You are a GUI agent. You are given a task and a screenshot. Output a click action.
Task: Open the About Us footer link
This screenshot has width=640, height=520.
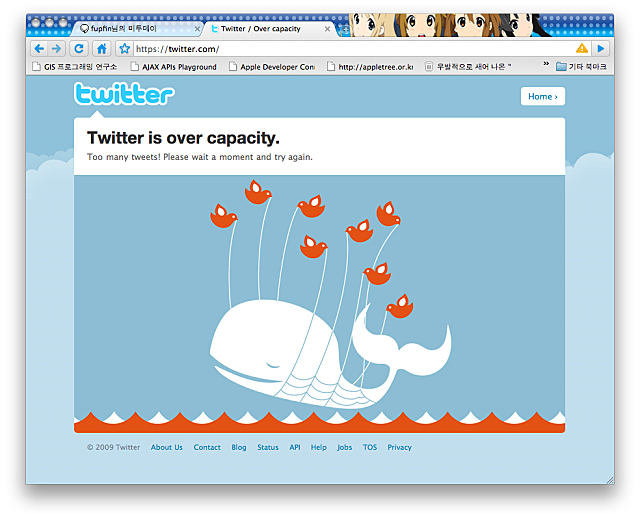pos(167,447)
